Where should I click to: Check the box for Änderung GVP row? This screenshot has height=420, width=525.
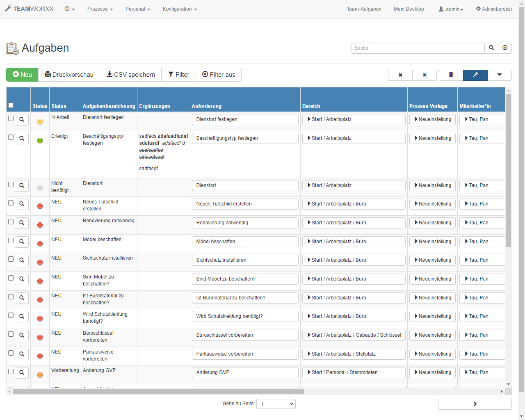[11, 371]
